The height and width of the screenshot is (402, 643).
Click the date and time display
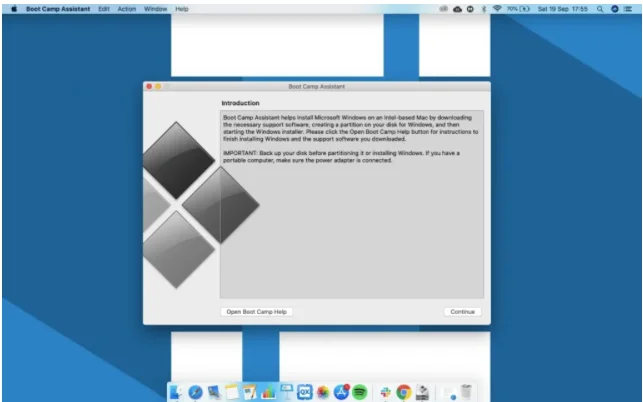[x=561, y=8]
